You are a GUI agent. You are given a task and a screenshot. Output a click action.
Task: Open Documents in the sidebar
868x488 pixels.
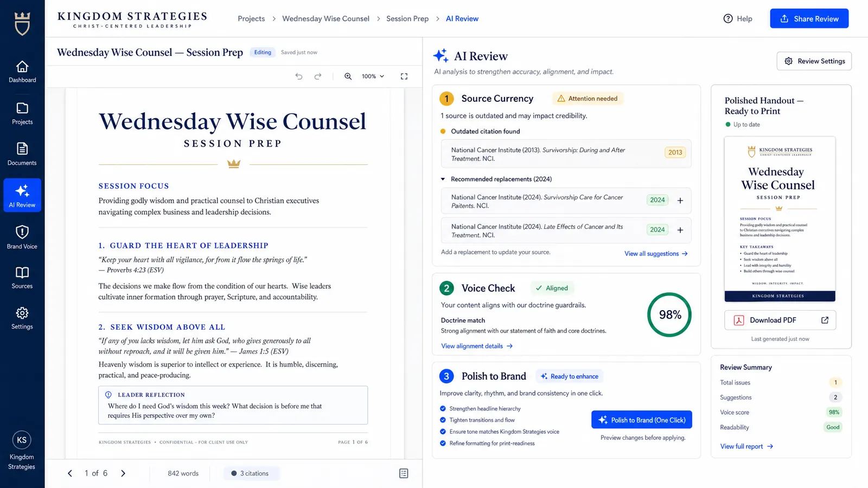22,155
